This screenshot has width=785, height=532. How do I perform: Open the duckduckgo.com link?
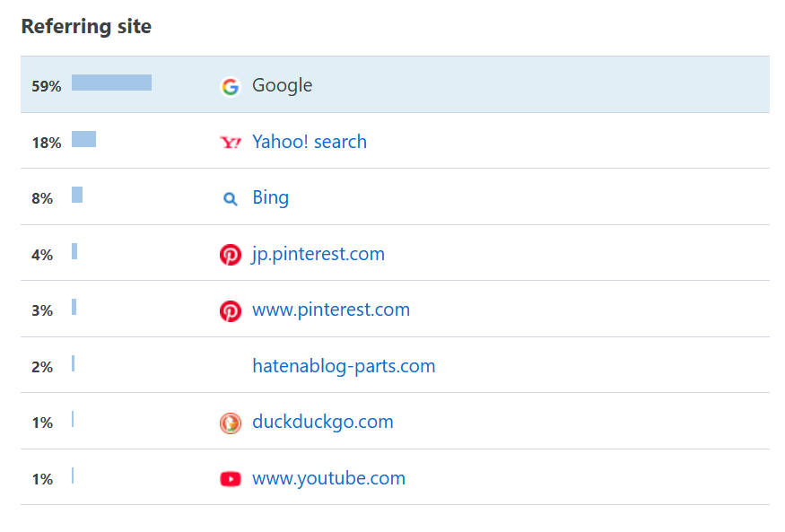[323, 422]
